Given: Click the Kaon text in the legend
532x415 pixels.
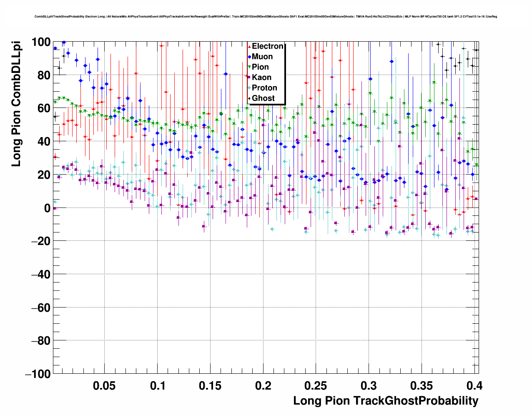Looking at the screenshot, I should (261, 77).
